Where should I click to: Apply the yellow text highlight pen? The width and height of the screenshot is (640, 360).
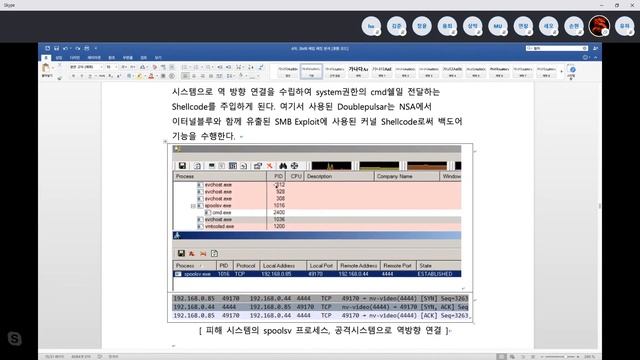click(x=139, y=76)
